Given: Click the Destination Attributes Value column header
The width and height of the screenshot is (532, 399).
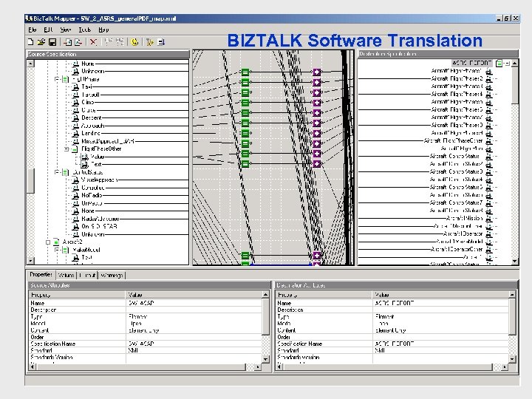Looking at the screenshot, I should click(440, 295).
